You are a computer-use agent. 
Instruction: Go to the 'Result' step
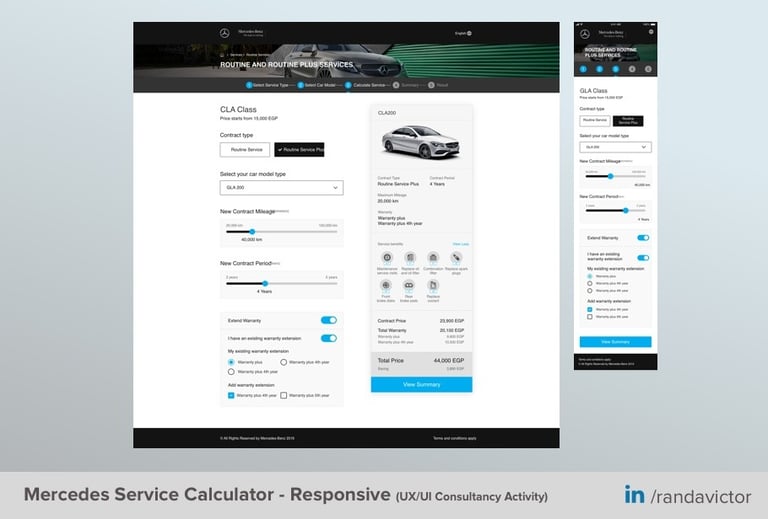pos(438,85)
